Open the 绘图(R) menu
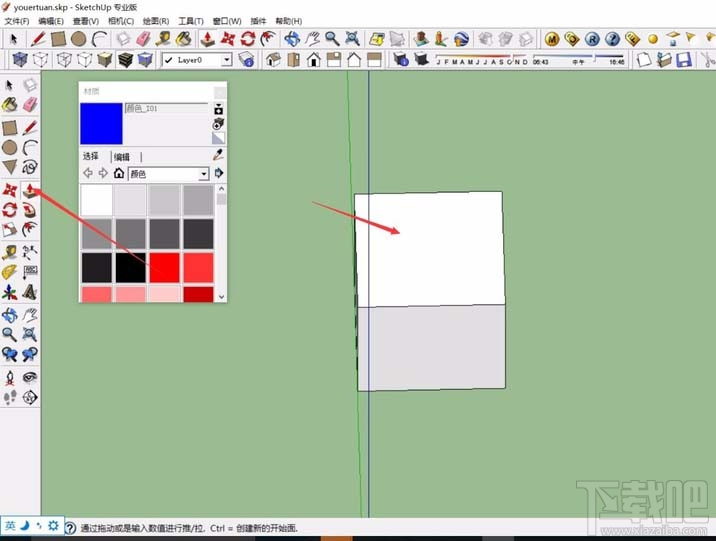The height and width of the screenshot is (541, 716). click(x=156, y=21)
